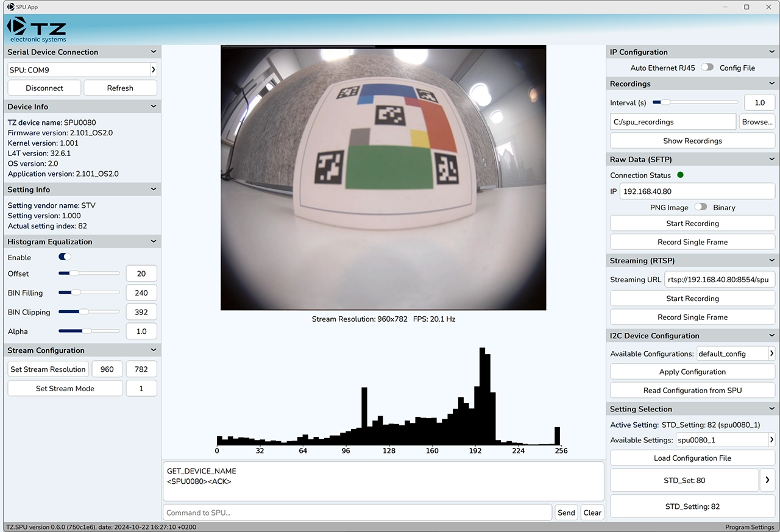The width and height of the screenshot is (780, 532).
Task: Collapse the Stream Configuration section
Action: 154,350
